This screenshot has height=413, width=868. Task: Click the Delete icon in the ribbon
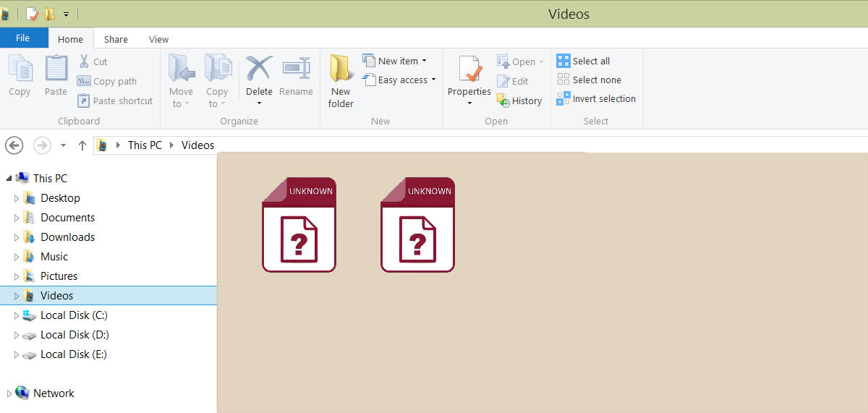tap(258, 69)
